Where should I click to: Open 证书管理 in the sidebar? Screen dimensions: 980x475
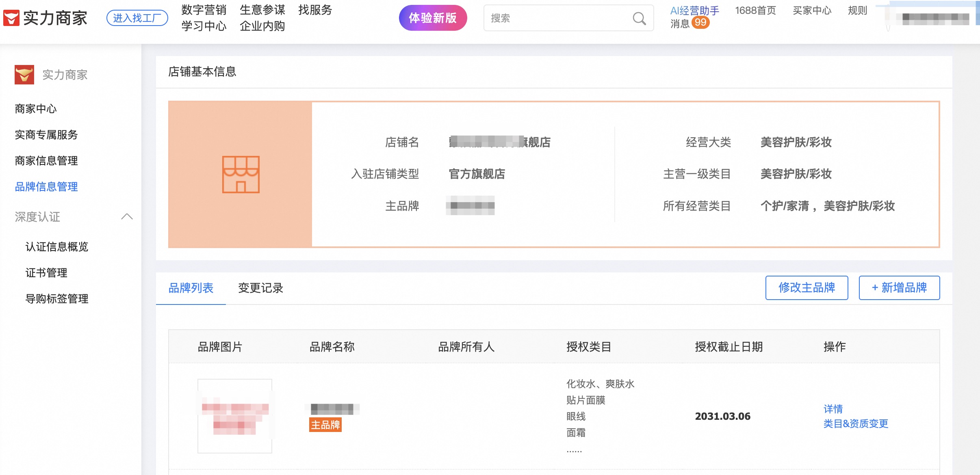pyautogui.click(x=46, y=273)
